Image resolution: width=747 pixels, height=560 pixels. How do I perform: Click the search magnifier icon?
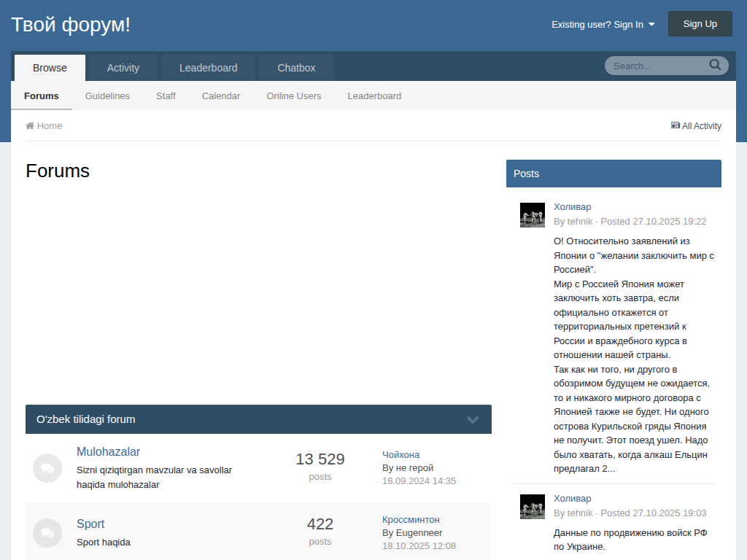coord(715,65)
